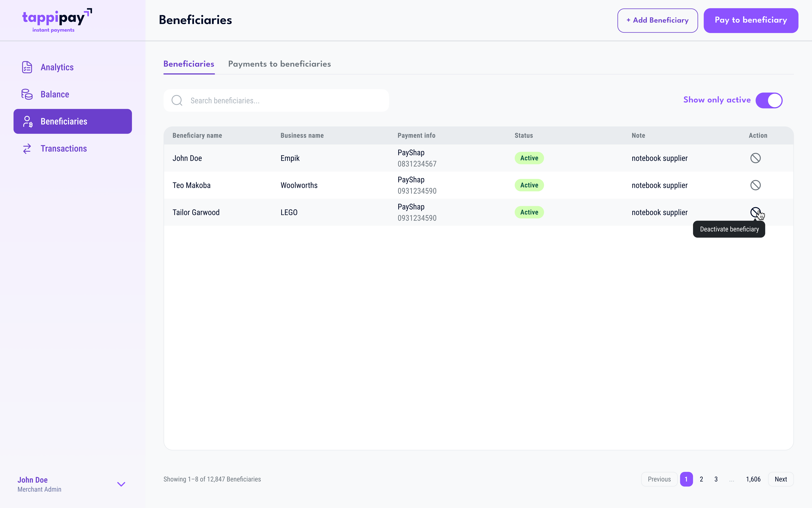The width and height of the screenshot is (812, 508).
Task: Click the Balance coins icon
Action: click(27, 94)
